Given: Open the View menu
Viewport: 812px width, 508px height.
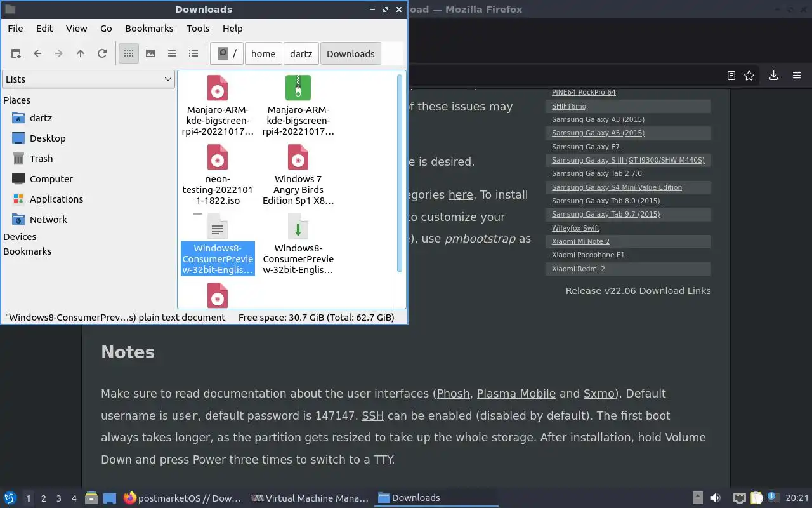Looking at the screenshot, I should tap(77, 29).
